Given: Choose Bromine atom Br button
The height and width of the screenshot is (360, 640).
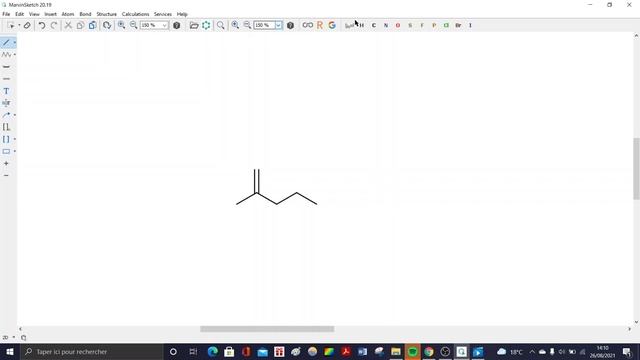Looking at the screenshot, I should tap(458, 25).
